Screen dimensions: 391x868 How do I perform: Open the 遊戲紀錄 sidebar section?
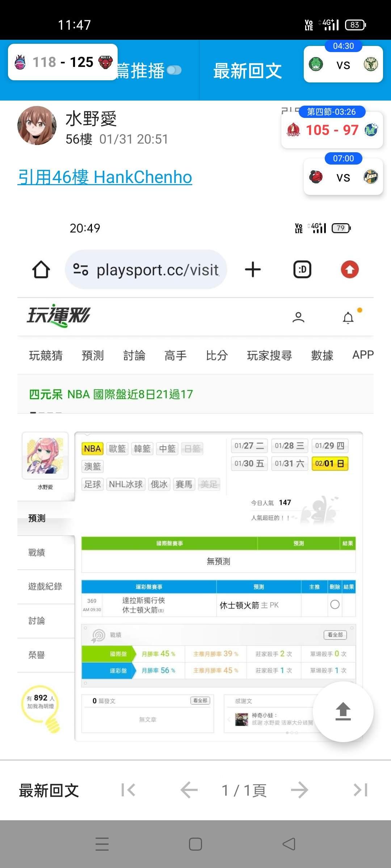click(x=46, y=587)
